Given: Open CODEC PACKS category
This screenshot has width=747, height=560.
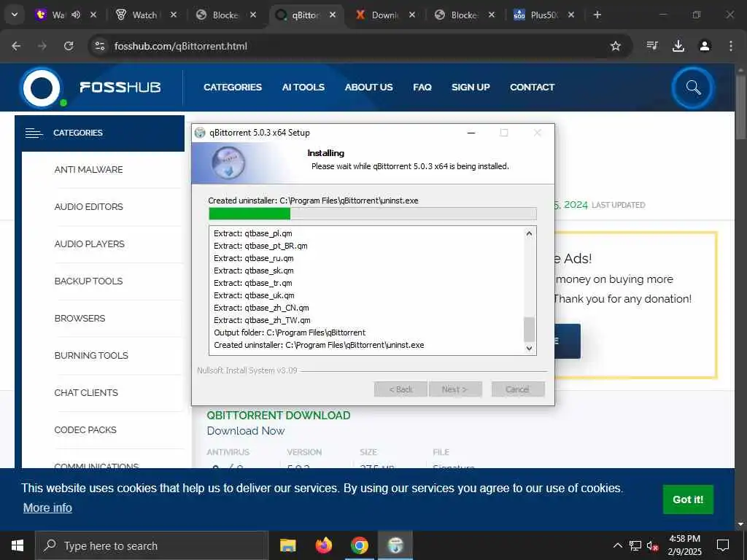Looking at the screenshot, I should click(x=85, y=429).
